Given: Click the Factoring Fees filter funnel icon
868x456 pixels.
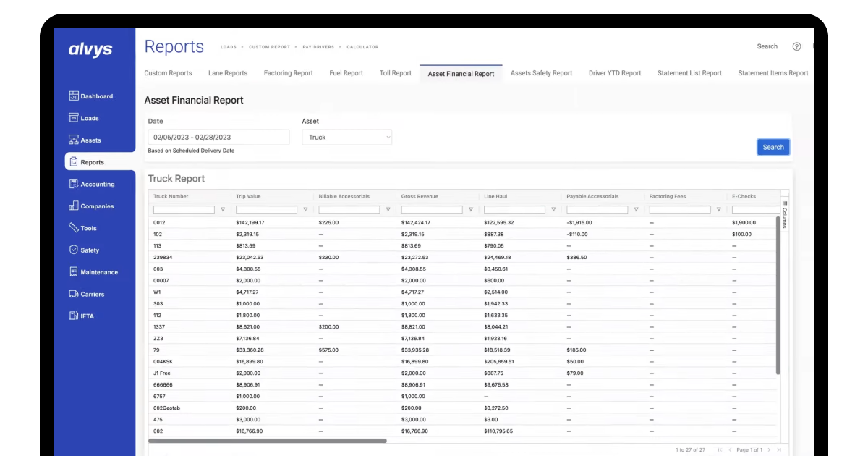Looking at the screenshot, I should (x=719, y=210).
